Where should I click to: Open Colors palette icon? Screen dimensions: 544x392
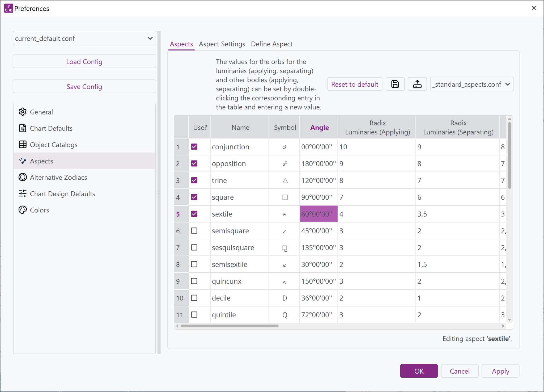[x=23, y=210]
